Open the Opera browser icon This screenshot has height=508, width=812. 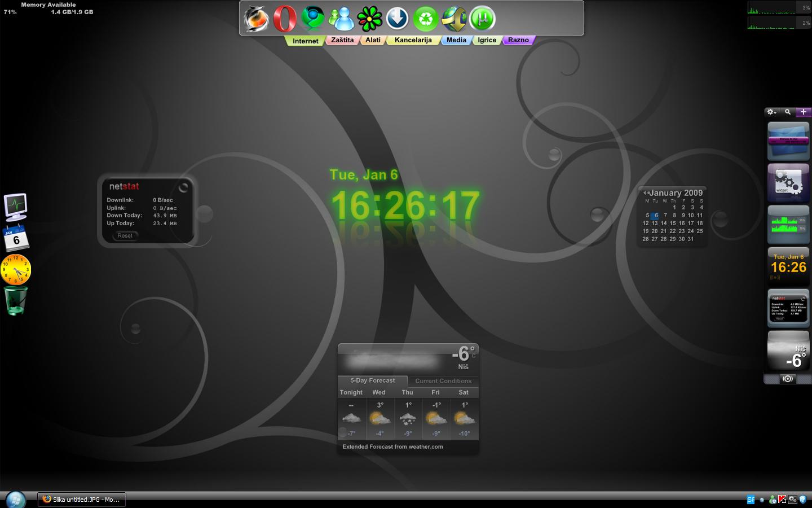285,19
